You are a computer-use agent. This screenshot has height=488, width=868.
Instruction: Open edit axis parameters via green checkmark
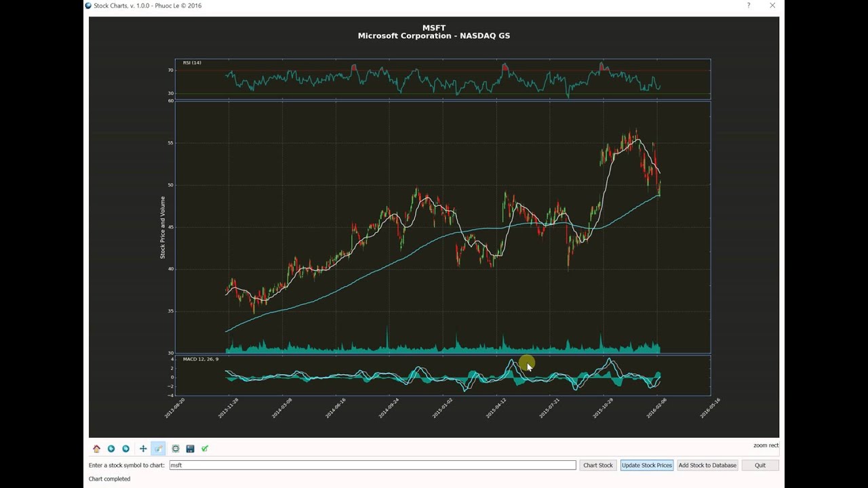click(205, 449)
